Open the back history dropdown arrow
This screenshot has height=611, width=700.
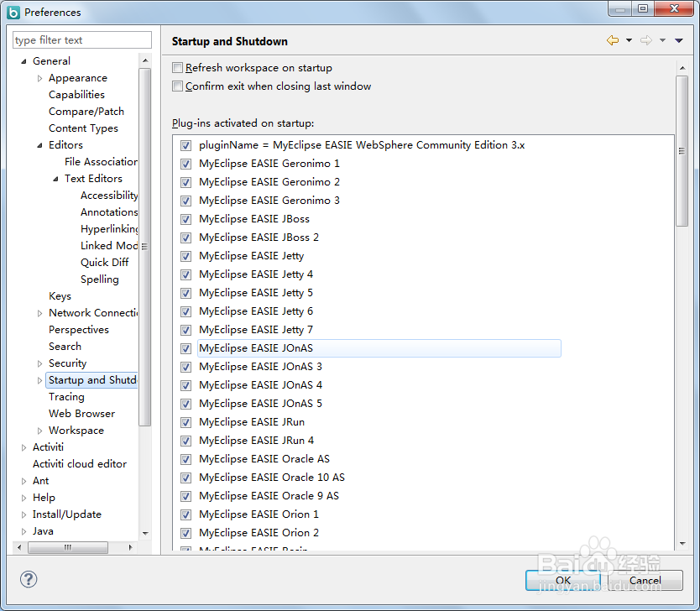pyautogui.click(x=629, y=40)
